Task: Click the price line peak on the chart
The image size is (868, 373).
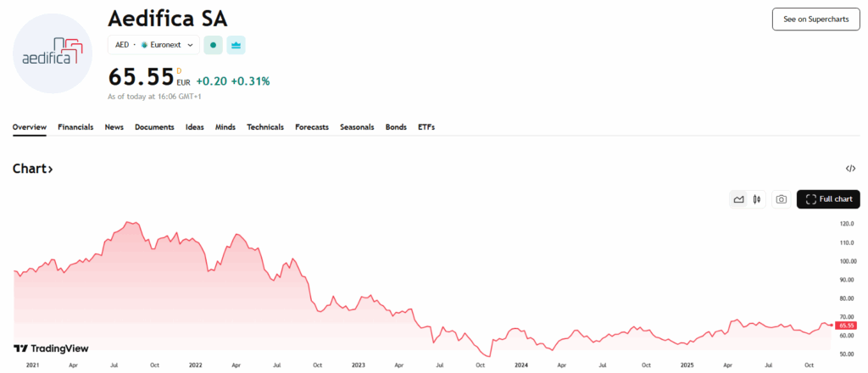Action: pos(128,222)
